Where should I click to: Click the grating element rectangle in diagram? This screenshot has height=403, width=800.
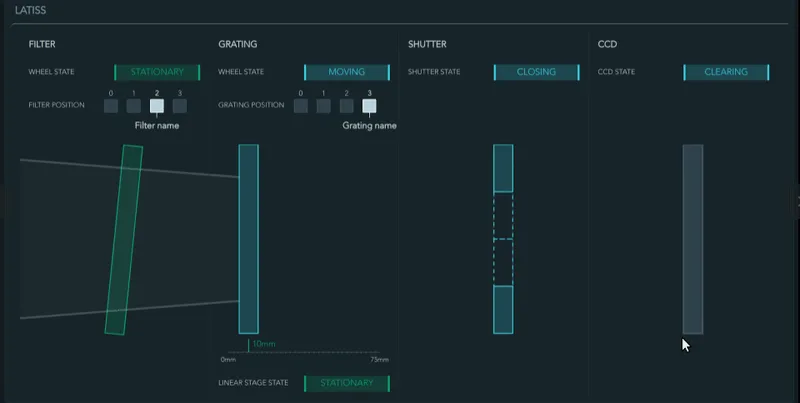[x=248, y=239]
